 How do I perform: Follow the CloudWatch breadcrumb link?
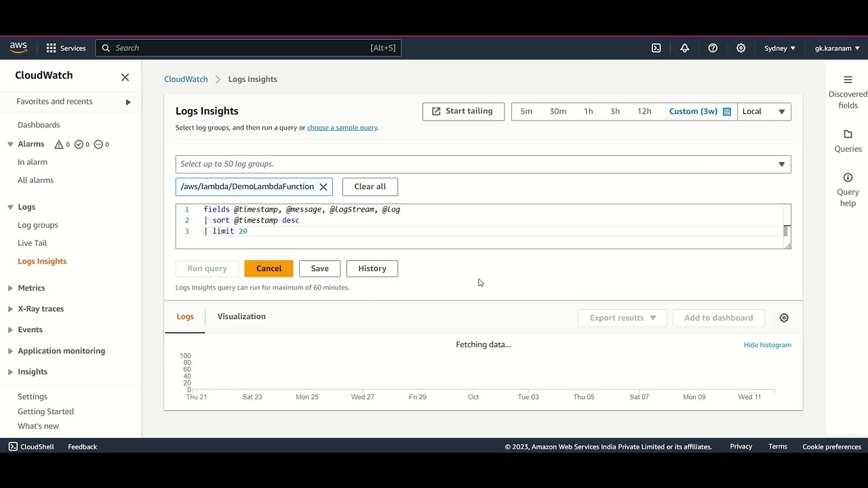click(186, 79)
